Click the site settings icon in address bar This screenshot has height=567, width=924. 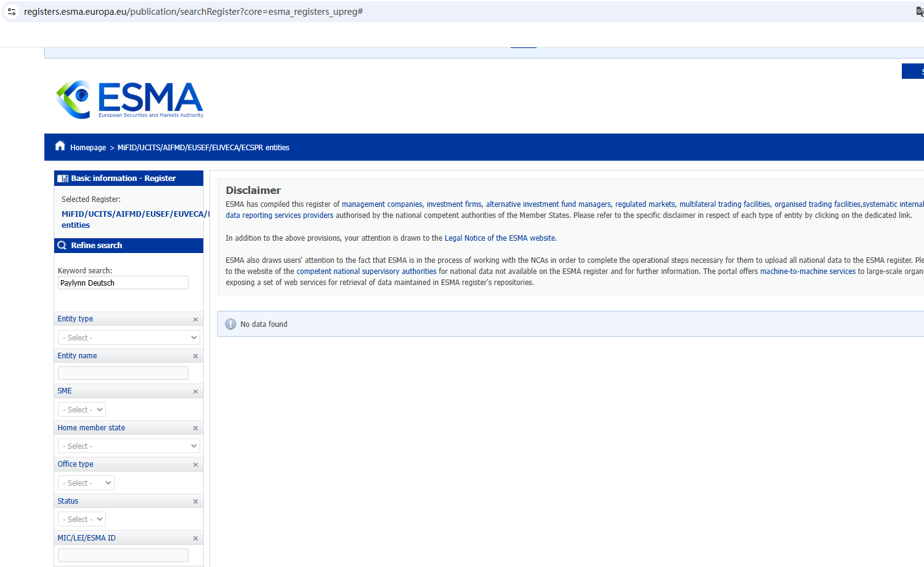point(12,12)
